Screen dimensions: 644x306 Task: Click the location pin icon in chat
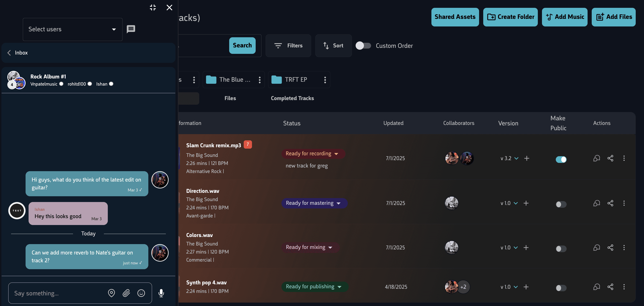click(111, 293)
